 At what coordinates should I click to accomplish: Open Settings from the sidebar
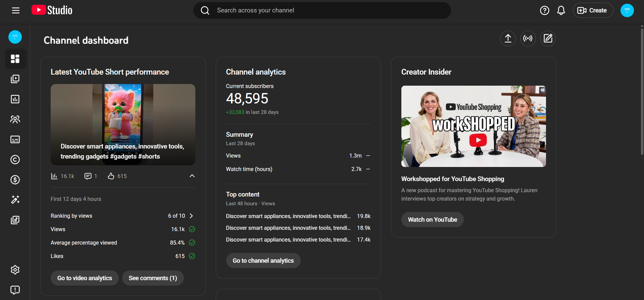[15, 270]
